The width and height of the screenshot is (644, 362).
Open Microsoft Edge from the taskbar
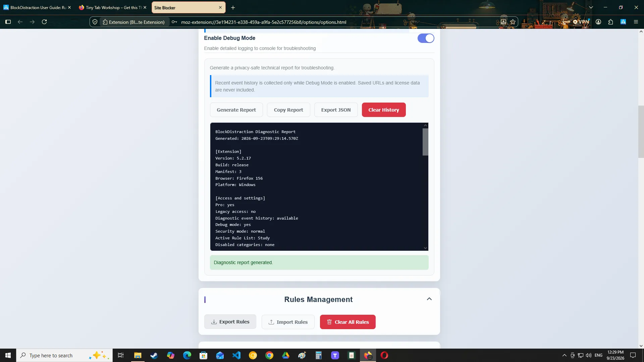point(187,355)
